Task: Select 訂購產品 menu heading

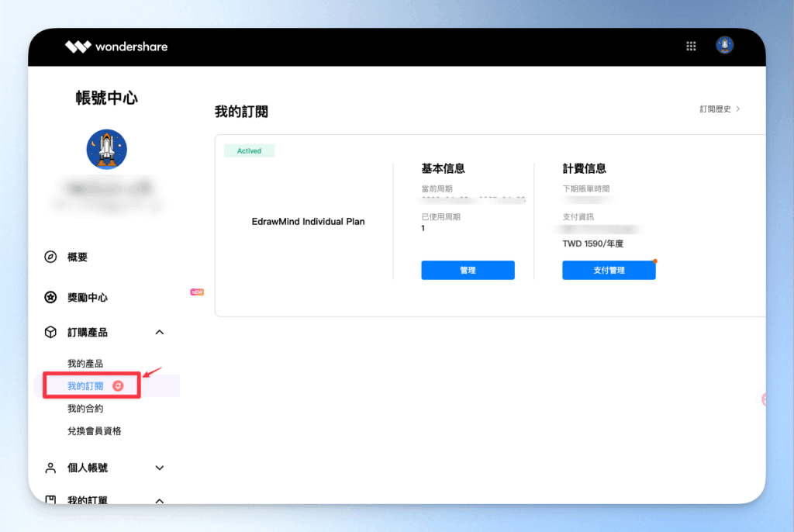Action: pos(87,333)
